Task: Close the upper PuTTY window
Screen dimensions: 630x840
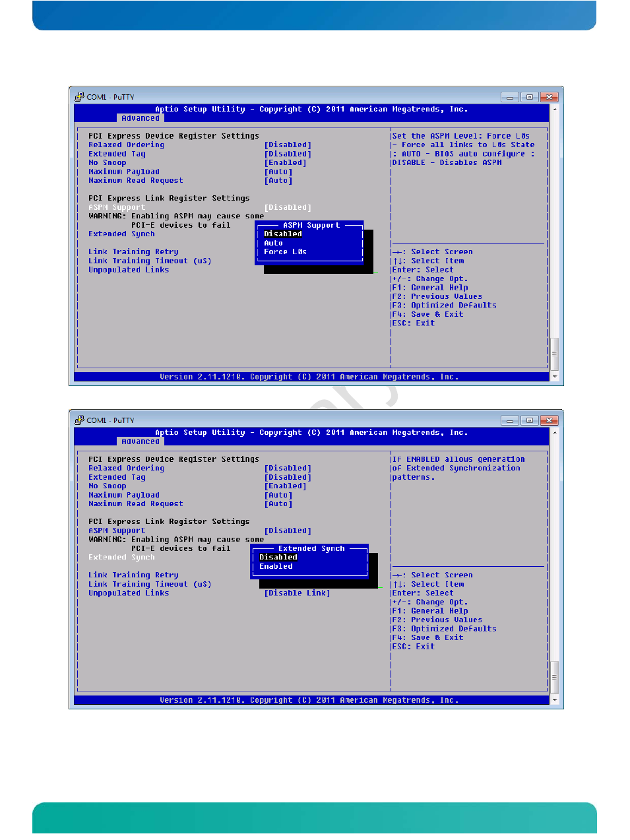Action: coord(549,97)
